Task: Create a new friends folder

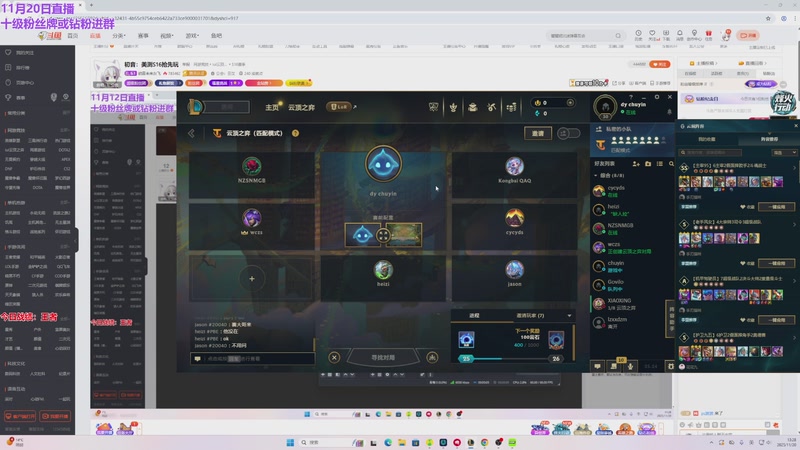Action: (648, 164)
